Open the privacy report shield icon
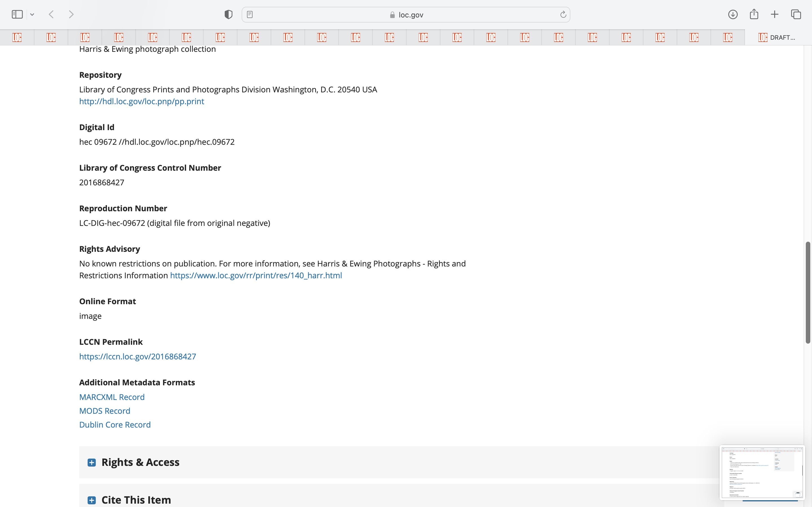812x507 pixels. (x=228, y=14)
